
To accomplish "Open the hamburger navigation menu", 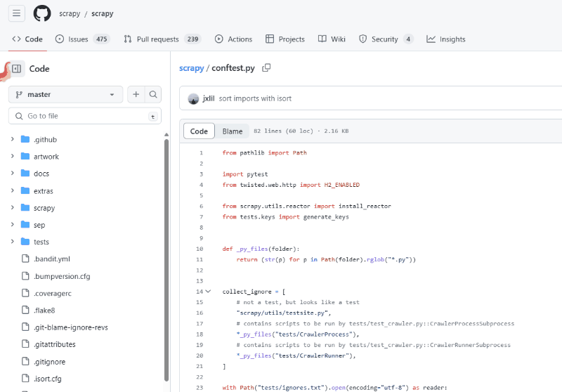I will pos(17,13).
